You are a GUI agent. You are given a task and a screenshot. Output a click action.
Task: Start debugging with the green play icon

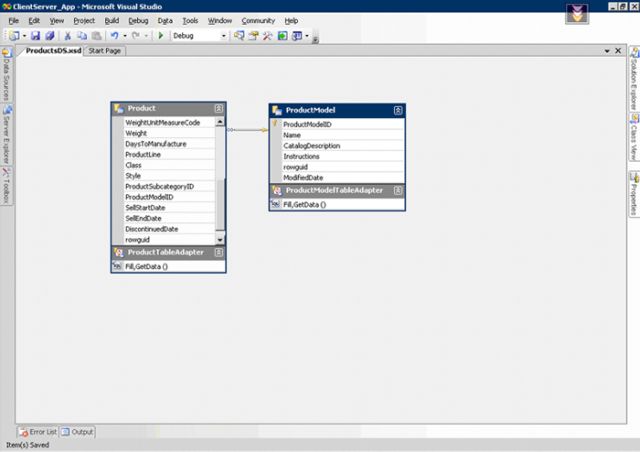(x=161, y=36)
